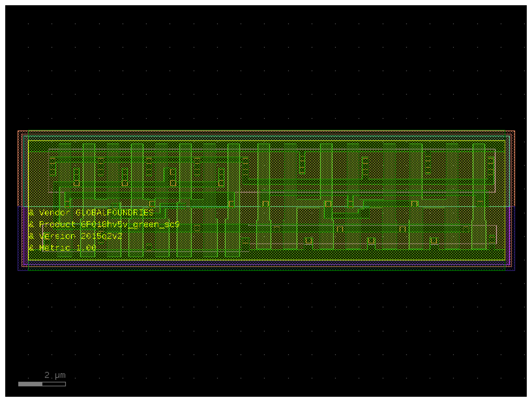Pick the '& Metric 1.00' label
The image size is (532, 402).
62,248
